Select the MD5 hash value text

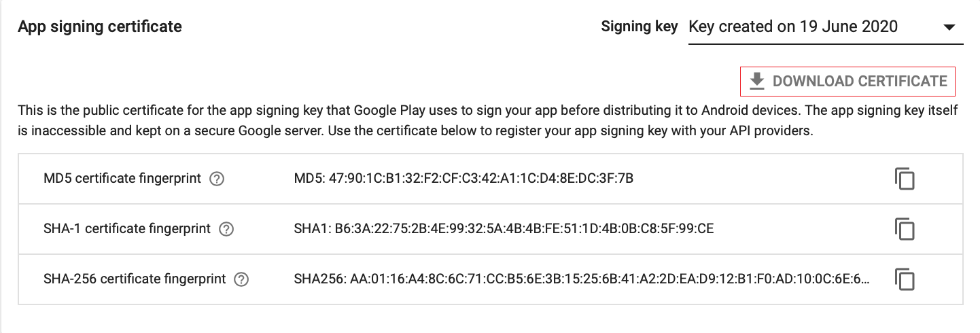464,179
